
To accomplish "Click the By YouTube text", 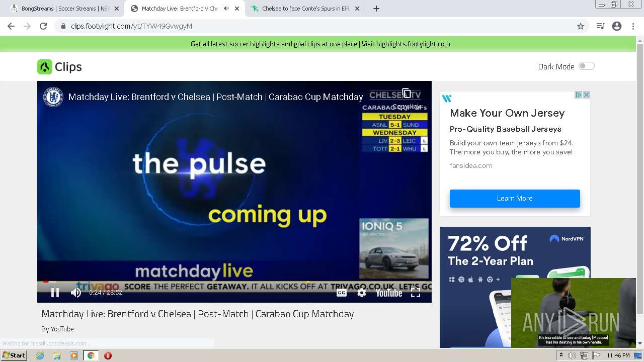I will pos(57,329).
